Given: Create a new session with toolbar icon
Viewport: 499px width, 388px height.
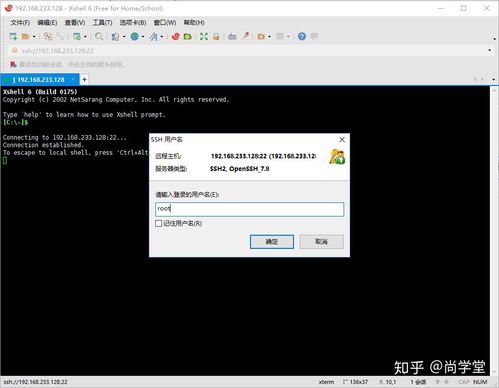Looking at the screenshot, I should pyautogui.click(x=13, y=36).
